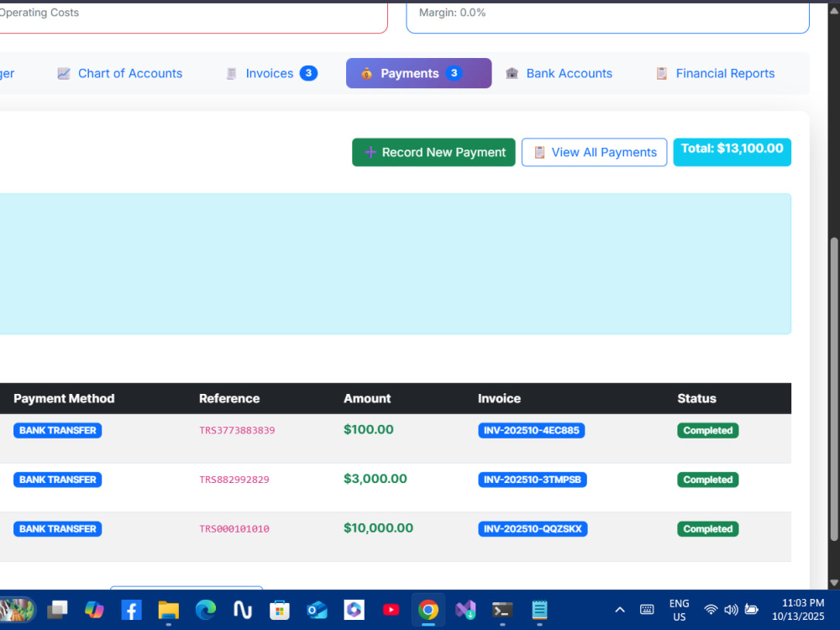Click Completed status for TRS882992829
This screenshot has height=630, width=840.
pos(707,480)
